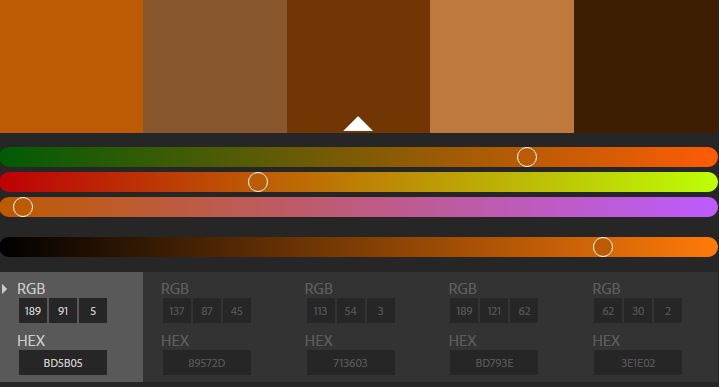Click the HEX label above 89572D
Viewport: 719px width, 387px height.
click(175, 341)
